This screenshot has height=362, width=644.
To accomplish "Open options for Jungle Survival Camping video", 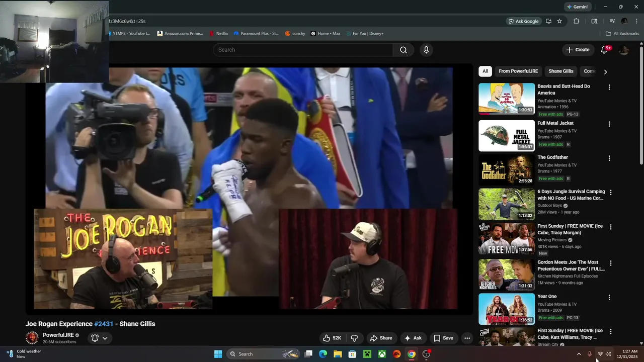I will [x=611, y=193].
